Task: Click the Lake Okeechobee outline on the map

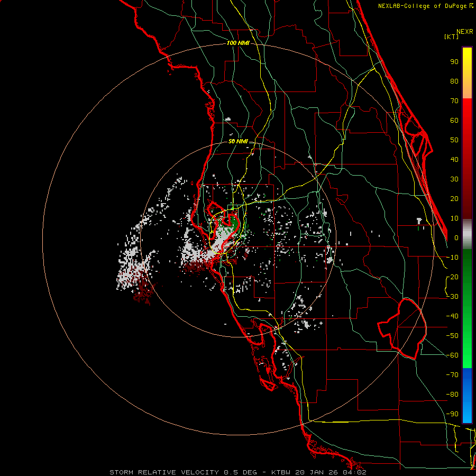Action: [x=402, y=329]
